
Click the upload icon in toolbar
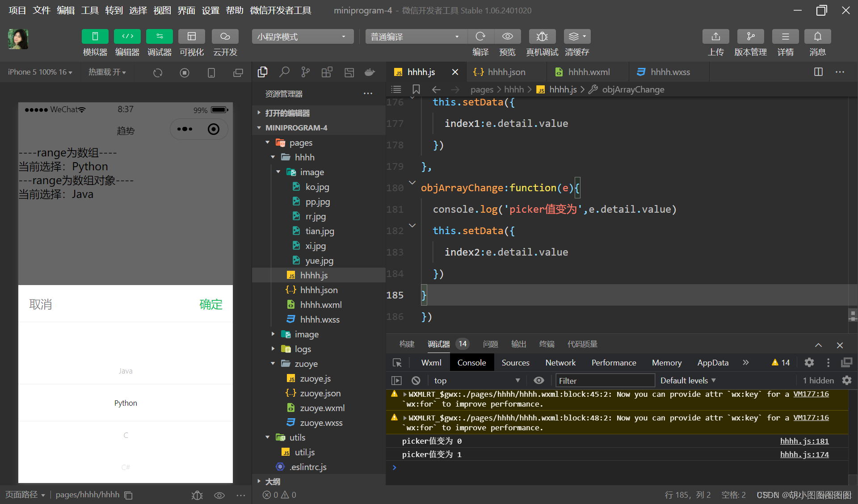[x=715, y=37]
